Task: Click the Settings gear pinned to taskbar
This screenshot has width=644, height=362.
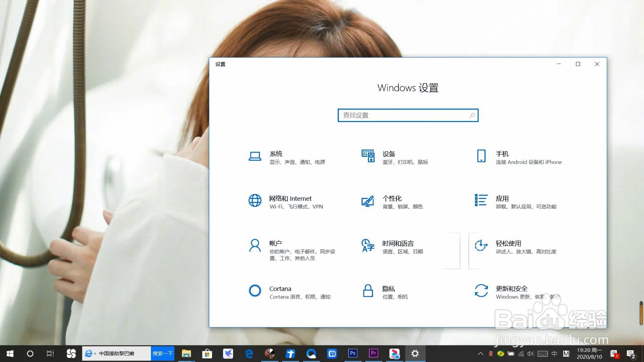Action: point(415,354)
